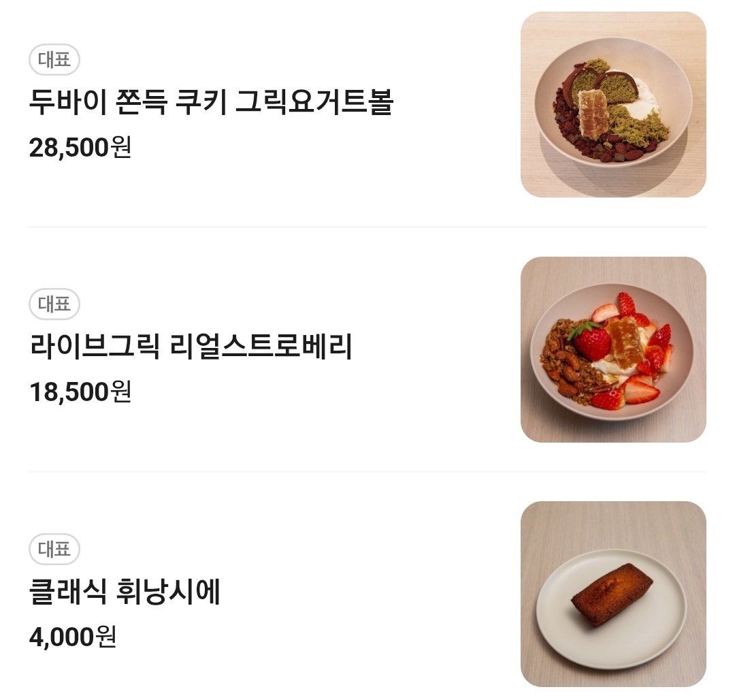Click the financier cake on the plate
Image resolution: width=735 pixels, height=700 pixels.
click(612, 593)
